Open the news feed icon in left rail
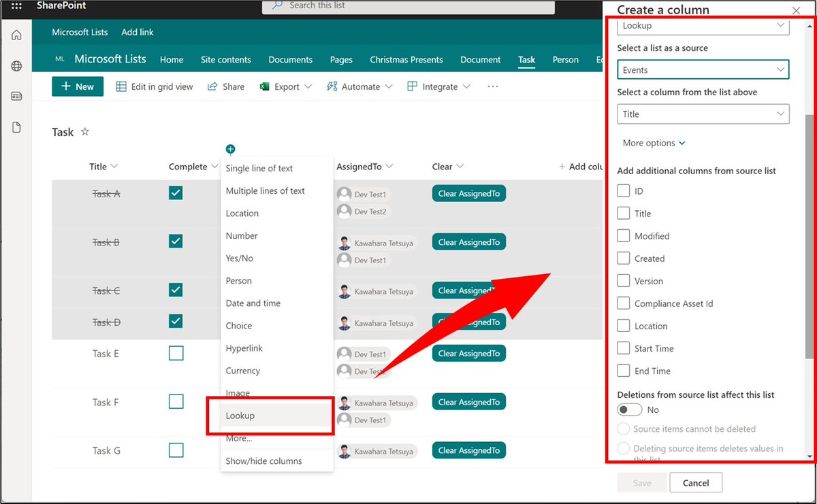 [16, 97]
